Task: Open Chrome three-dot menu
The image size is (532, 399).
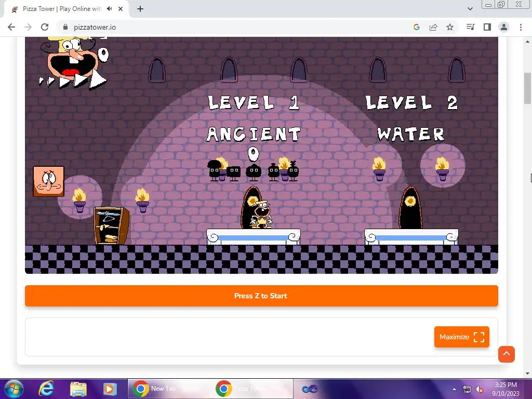Action: tap(521, 27)
